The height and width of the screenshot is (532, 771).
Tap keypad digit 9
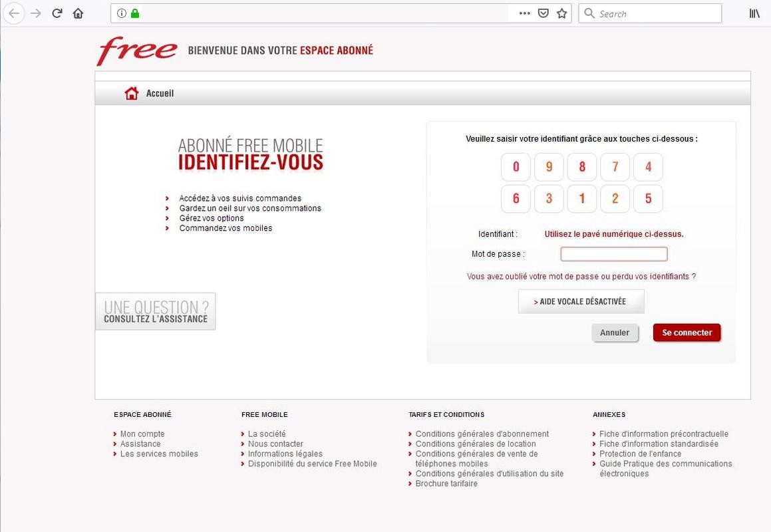point(549,167)
